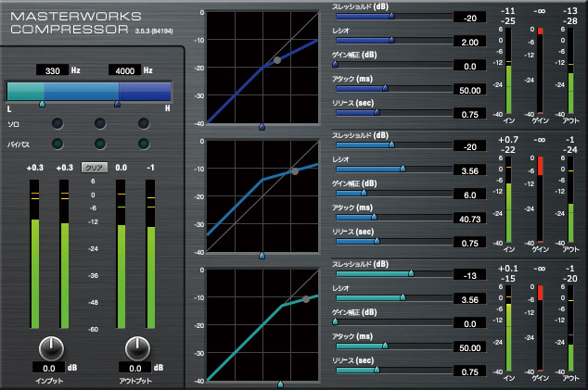
Task: Click middle band release slider handle
Action: point(377,241)
